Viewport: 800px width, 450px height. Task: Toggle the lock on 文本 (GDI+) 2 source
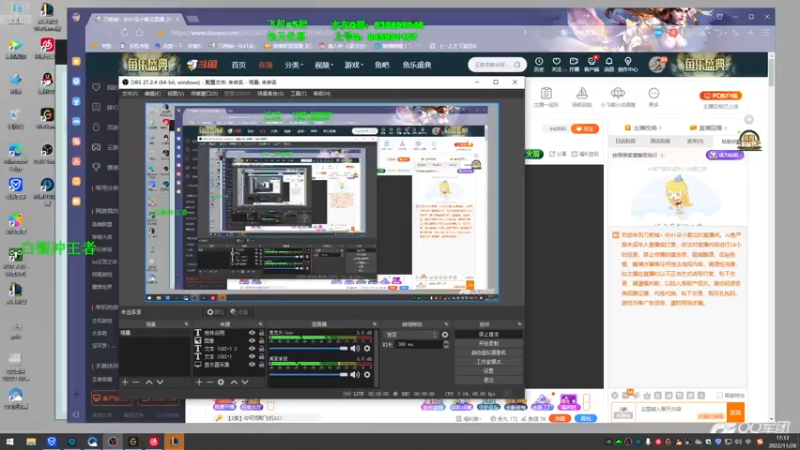click(x=261, y=348)
